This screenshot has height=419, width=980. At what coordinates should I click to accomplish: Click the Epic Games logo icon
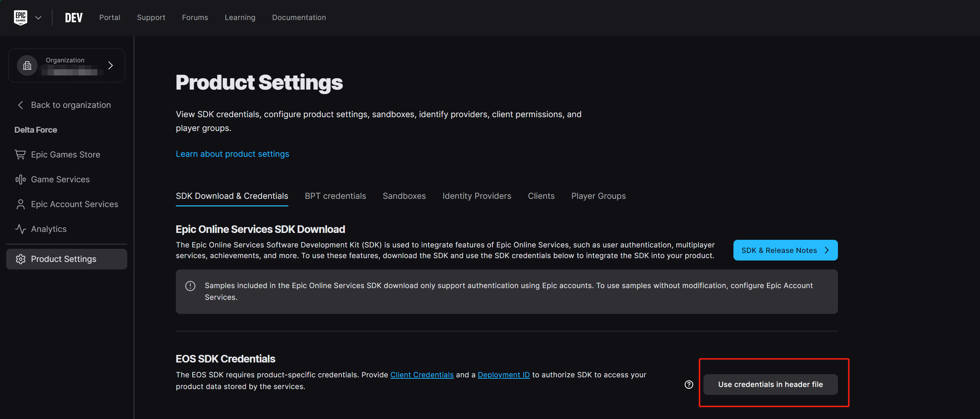click(21, 18)
